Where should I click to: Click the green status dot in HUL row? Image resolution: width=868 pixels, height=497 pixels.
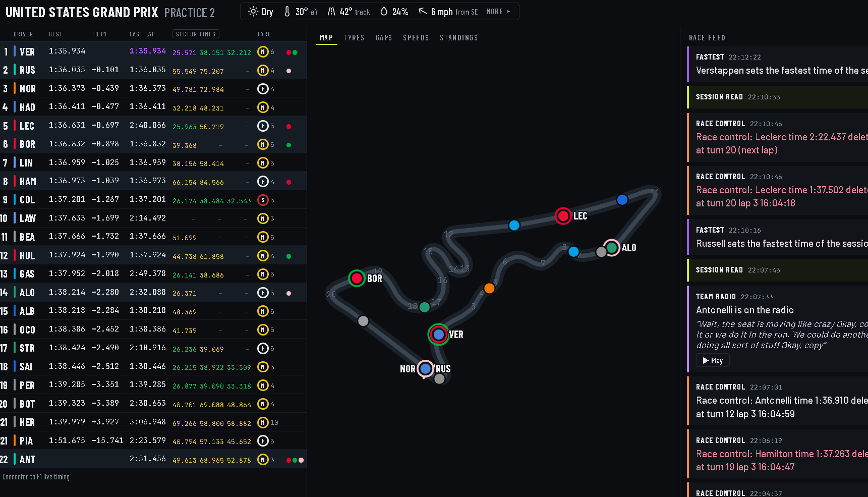pos(288,256)
